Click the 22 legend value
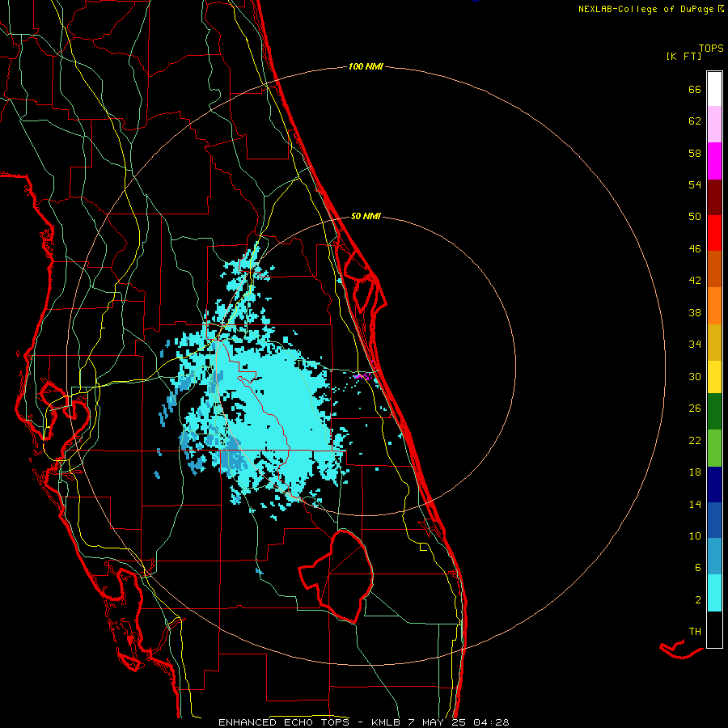Image resolution: width=728 pixels, height=728 pixels. pyautogui.click(x=695, y=440)
